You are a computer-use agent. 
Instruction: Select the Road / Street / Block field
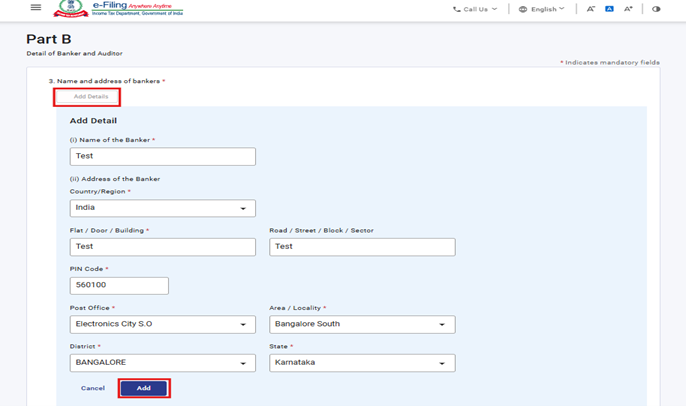(361, 246)
